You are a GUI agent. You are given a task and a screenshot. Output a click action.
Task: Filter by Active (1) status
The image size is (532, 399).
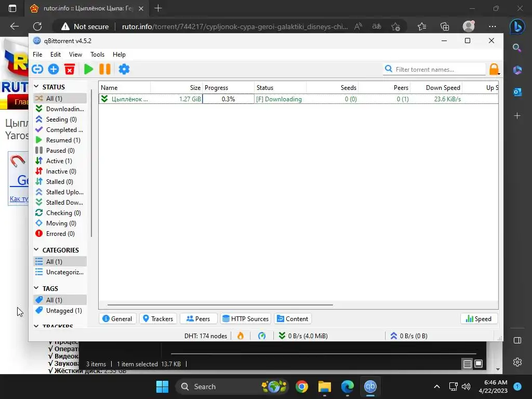point(60,161)
